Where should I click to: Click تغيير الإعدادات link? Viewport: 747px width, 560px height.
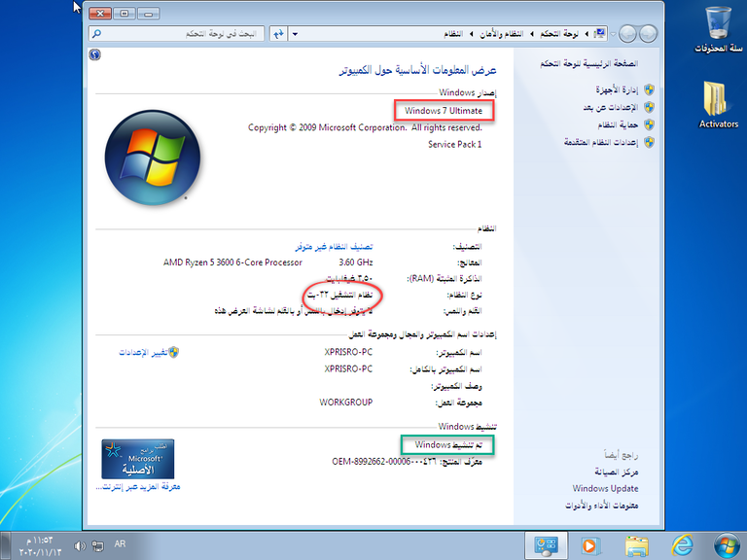[143, 352]
